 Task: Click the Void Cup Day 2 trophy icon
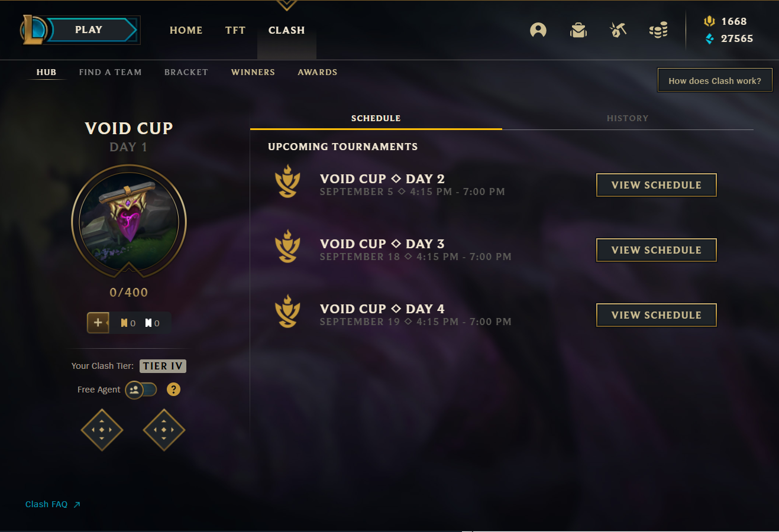(x=287, y=181)
